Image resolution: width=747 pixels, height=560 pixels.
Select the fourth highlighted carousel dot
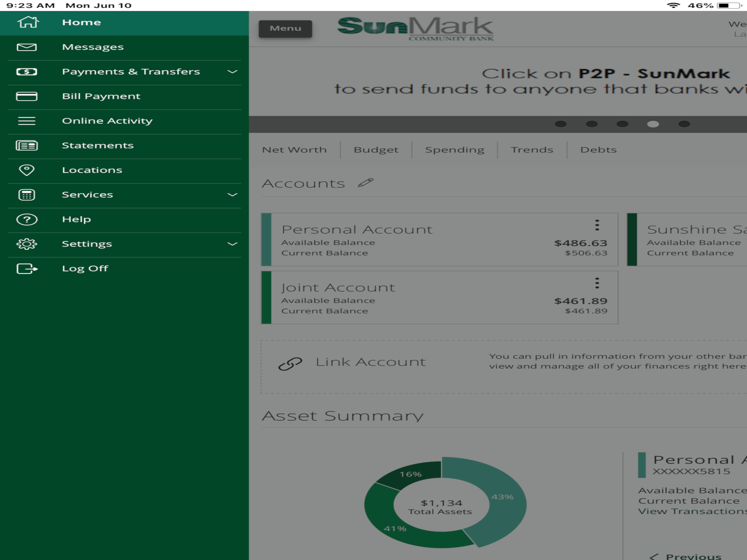653,124
